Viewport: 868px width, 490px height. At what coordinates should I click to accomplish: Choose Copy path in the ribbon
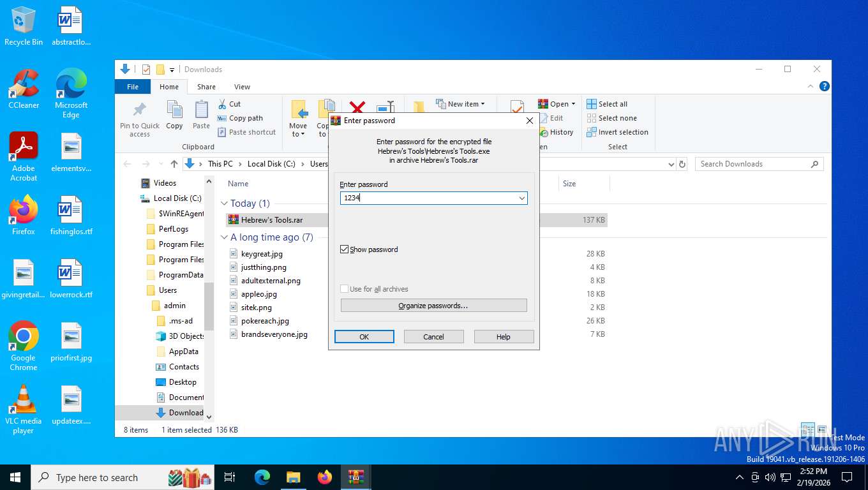[x=240, y=118]
